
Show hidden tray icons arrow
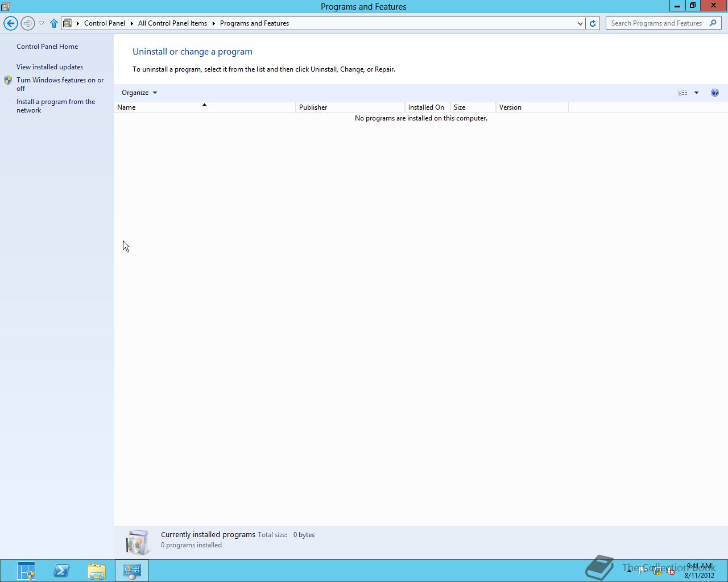click(629, 571)
